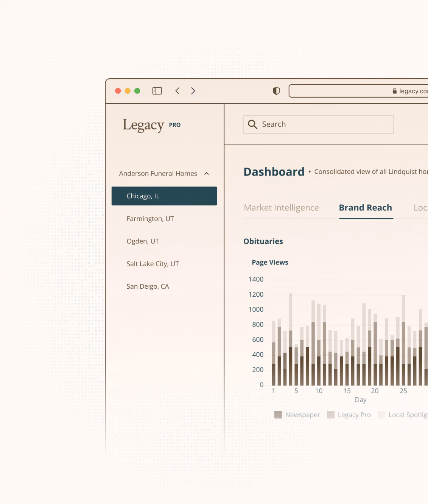Click the day 25 chart bar
The width and height of the screenshot is (428, 504).
[x=404, y=340]
